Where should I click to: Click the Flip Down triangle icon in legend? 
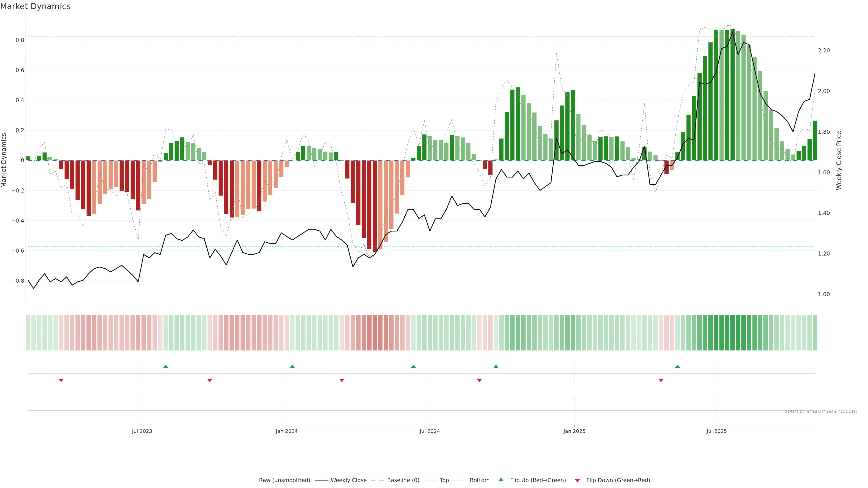tap(577, 481)
